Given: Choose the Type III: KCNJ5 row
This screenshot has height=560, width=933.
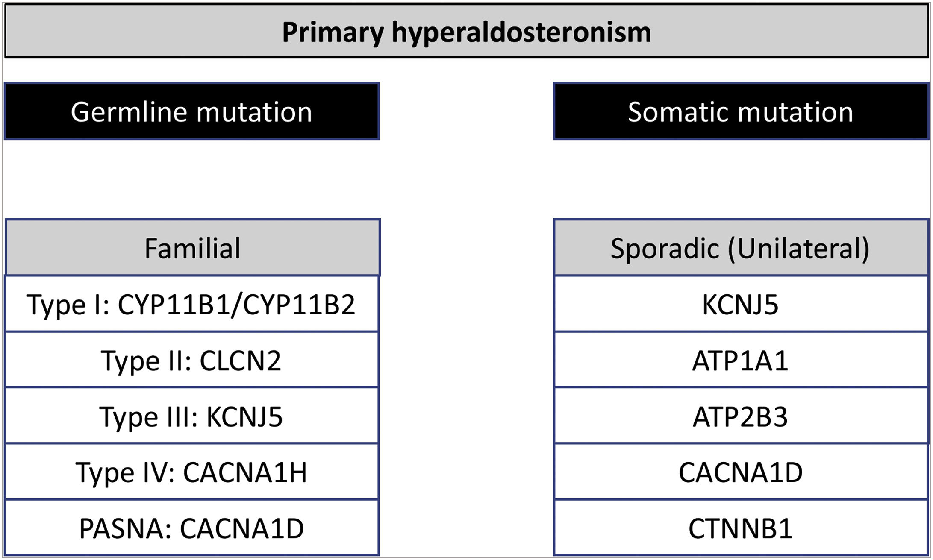Looking at the screenshot, I should tap(191, 416).
